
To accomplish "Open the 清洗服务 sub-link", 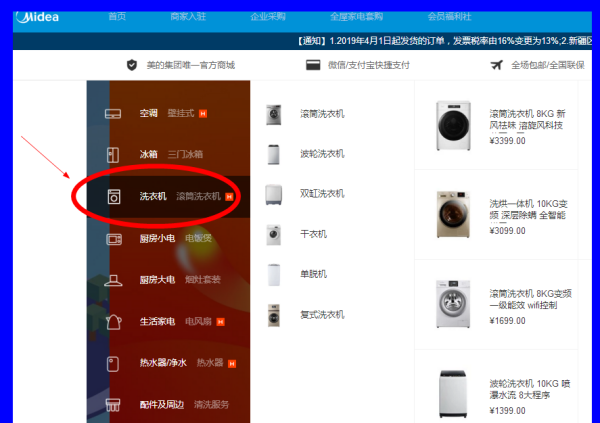I will click(x=212, y=404).
